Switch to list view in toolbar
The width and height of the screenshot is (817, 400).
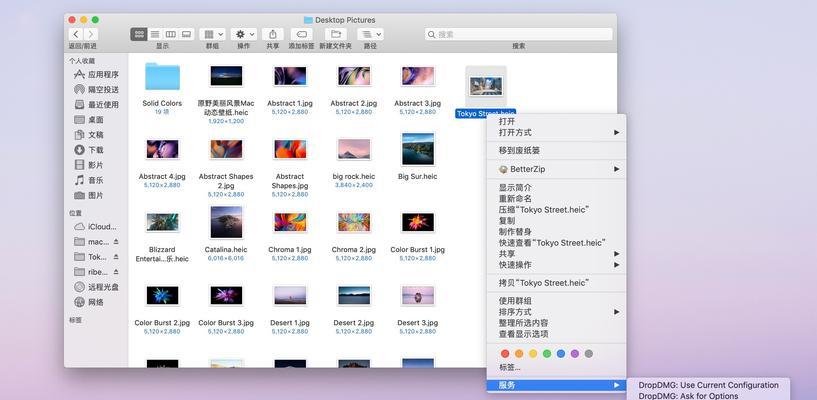[155, 34]
